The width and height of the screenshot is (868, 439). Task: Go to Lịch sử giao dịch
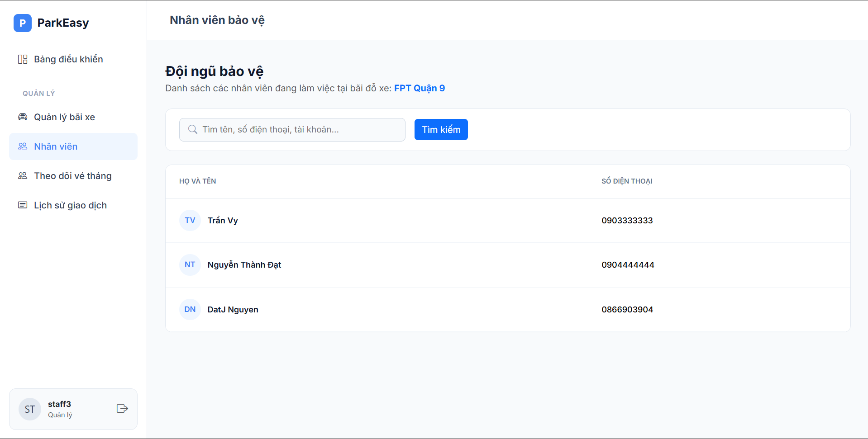[70, 205]
